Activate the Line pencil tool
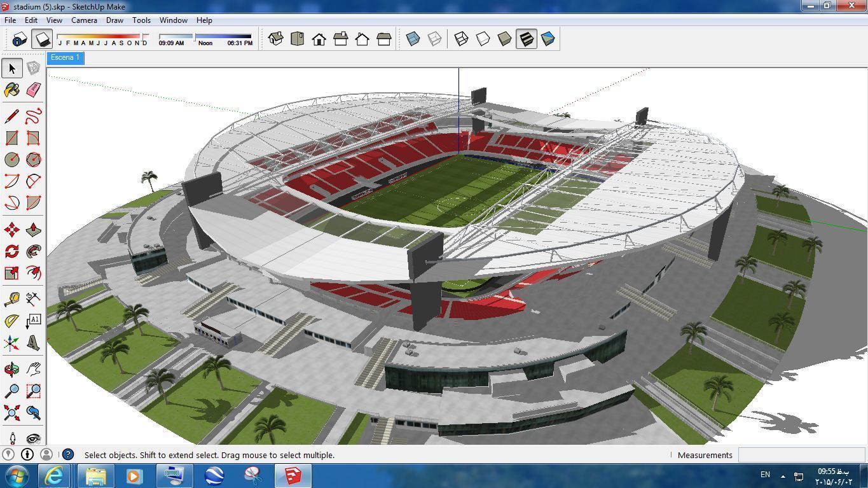 coord(12,116)
